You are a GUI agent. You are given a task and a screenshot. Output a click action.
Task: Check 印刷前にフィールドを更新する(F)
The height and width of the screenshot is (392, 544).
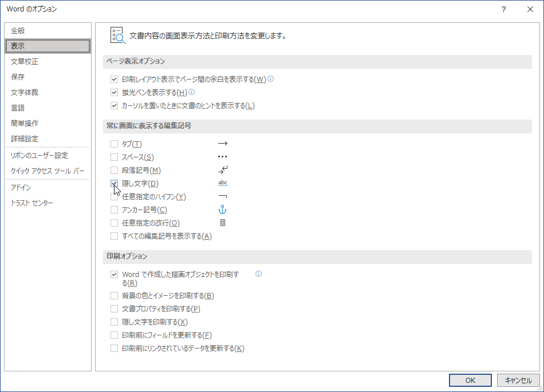(114, 335)
